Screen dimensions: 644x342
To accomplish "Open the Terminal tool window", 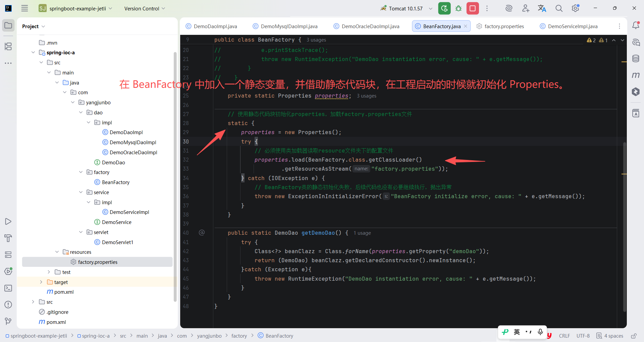I will pos(8,288).
